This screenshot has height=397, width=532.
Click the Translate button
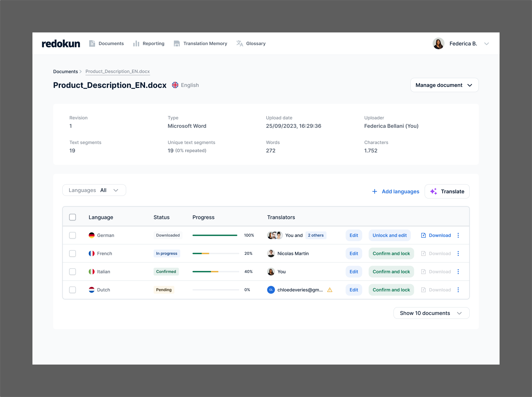tap(447, 191)
